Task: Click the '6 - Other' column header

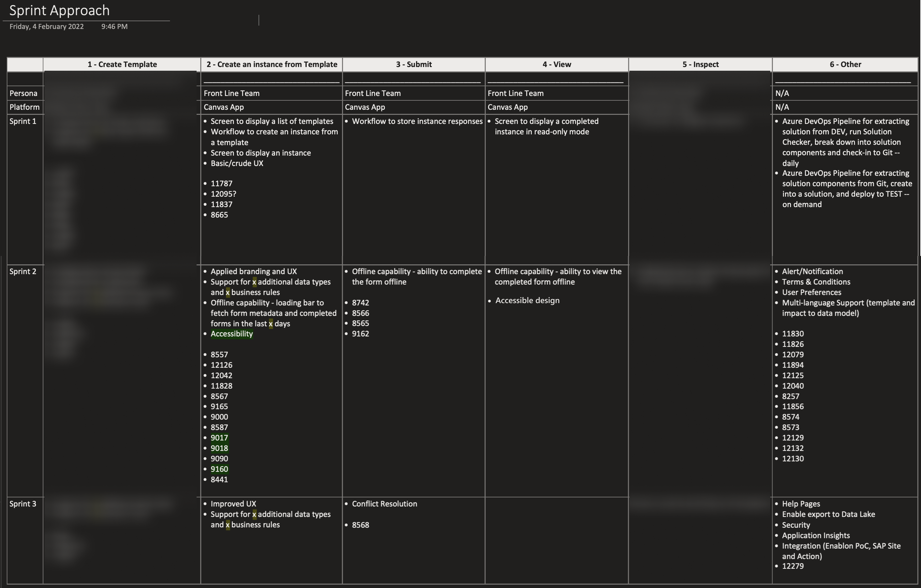Action: 845,64
